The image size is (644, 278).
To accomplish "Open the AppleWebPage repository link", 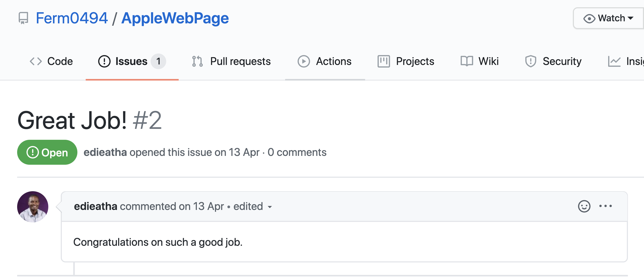I will [x=175, y=18].
